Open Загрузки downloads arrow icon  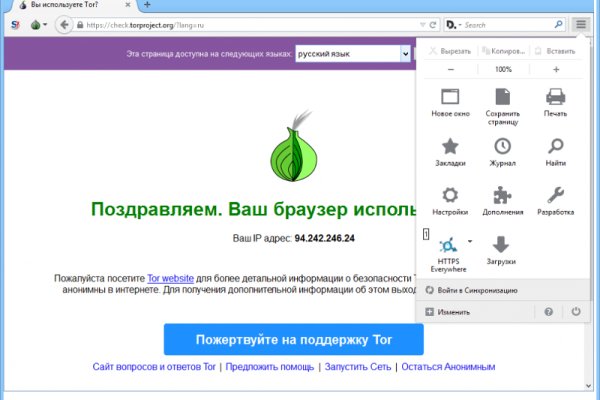[x=502, y=245]
